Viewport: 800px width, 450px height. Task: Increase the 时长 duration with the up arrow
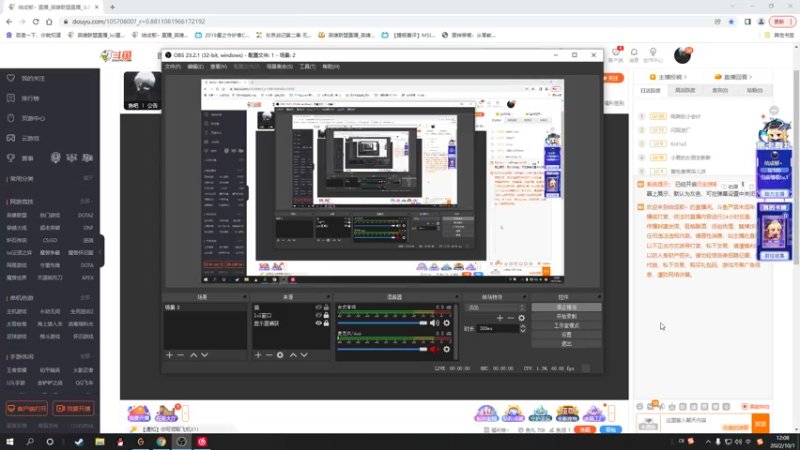click(522, 327)
